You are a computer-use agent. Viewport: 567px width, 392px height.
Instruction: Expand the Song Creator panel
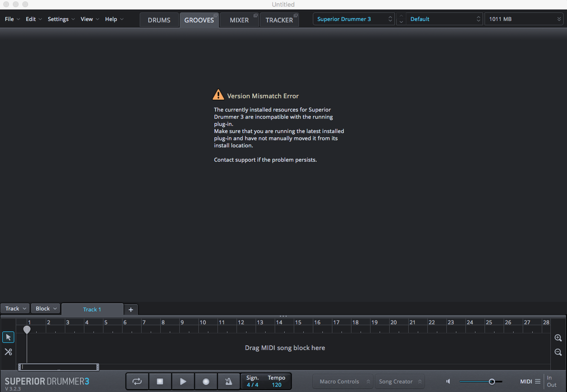coord(399,382)
